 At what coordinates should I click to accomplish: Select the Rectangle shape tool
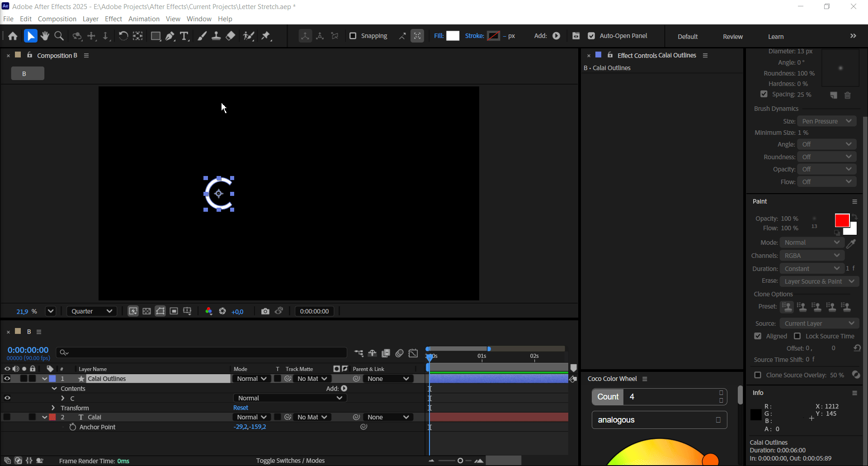pos(156,36)
